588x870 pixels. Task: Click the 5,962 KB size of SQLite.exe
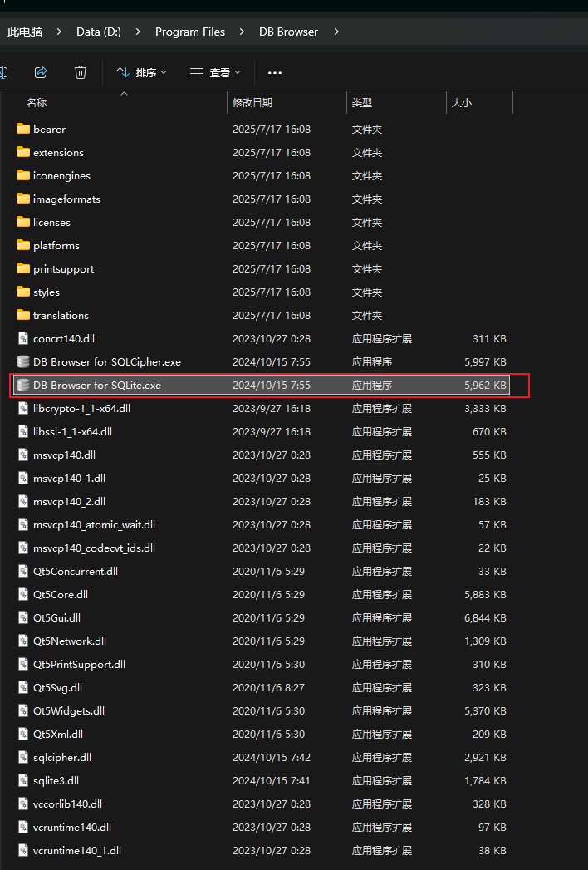click(485, 385)
